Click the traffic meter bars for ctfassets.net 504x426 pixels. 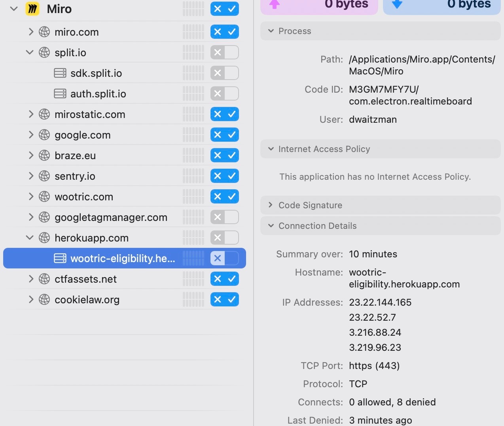click(x=193, y=279)
